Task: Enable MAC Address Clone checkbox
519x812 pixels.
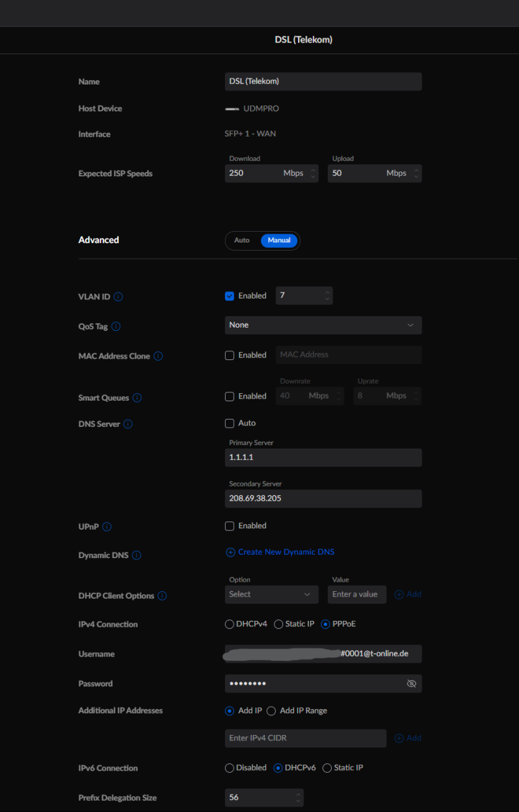Action: click(230, 355)
